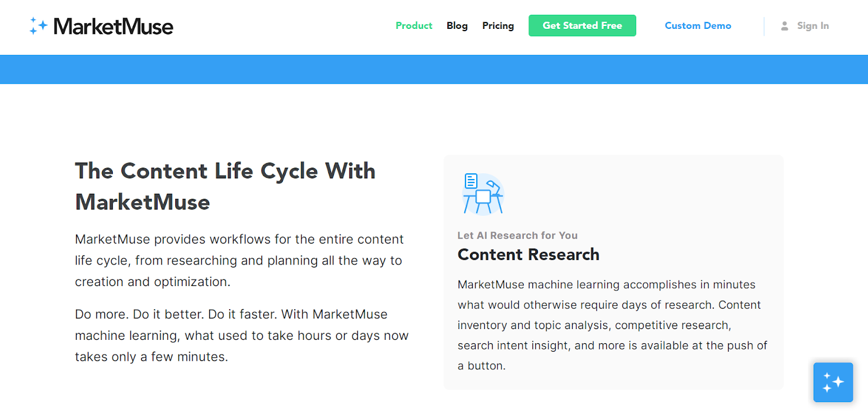Viewport: 868px width, 414px height.
Task: Request a Custom Demo
Action: [698, 25]
